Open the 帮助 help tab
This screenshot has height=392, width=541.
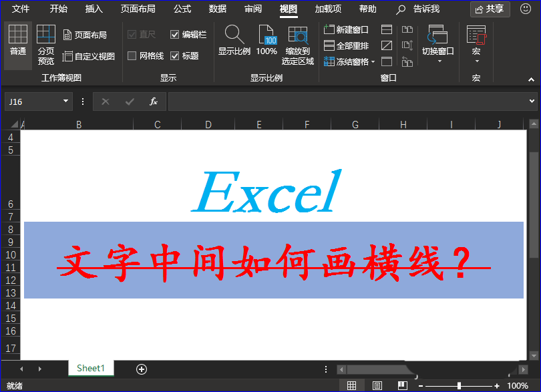(368, 9)
